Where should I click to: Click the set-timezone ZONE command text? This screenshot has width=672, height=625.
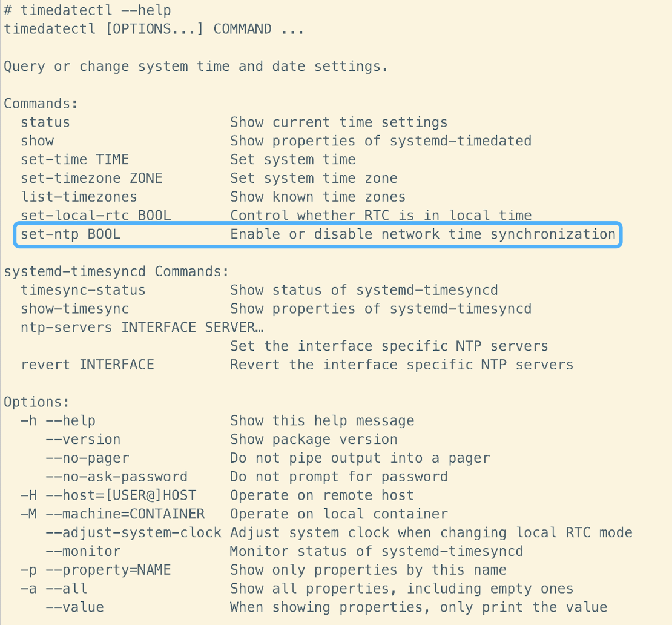(91, 178)
